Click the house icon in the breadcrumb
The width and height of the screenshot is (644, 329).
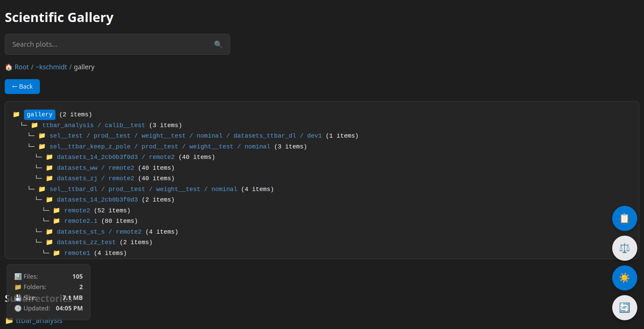(x=9, y=67)
